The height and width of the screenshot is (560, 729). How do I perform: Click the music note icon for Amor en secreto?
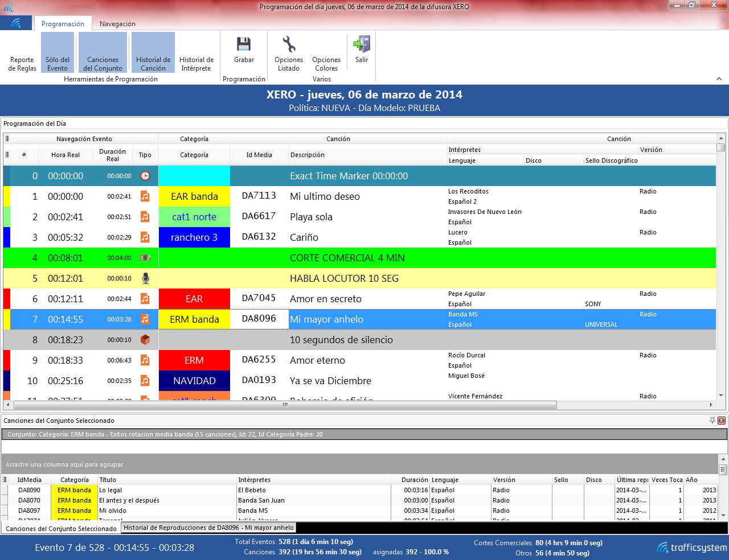click(x=145, y=299)
